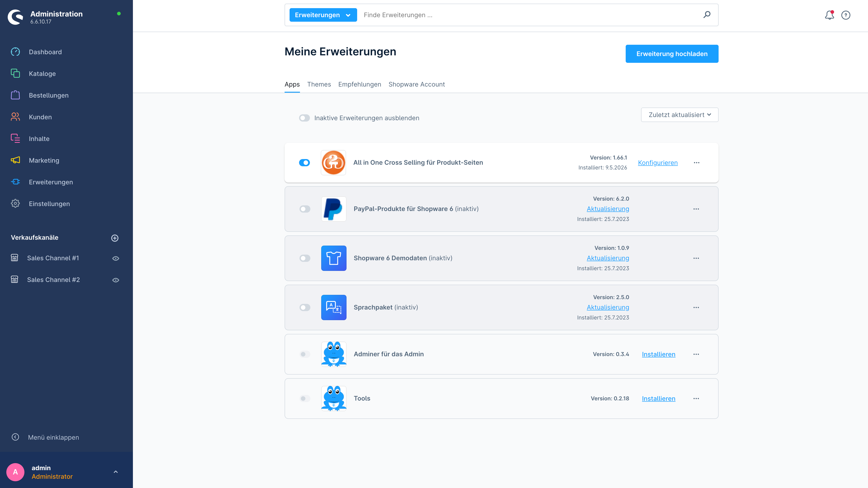Switch to the Empfehlungen tab

(x=360, y=84)
